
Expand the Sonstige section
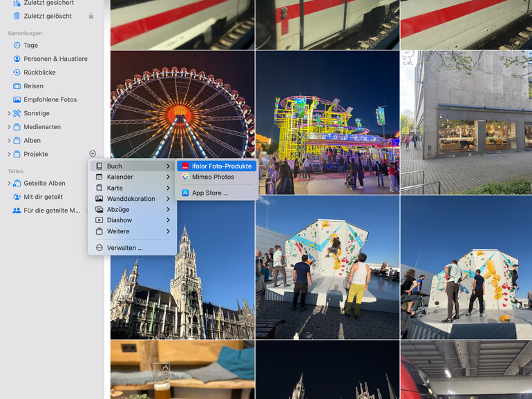click(9, 113)
